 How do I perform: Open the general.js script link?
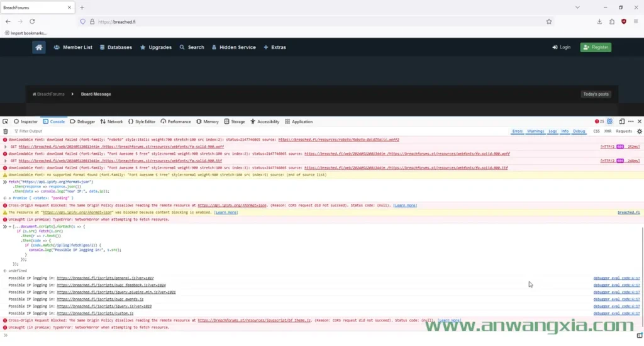coord(105,278)
